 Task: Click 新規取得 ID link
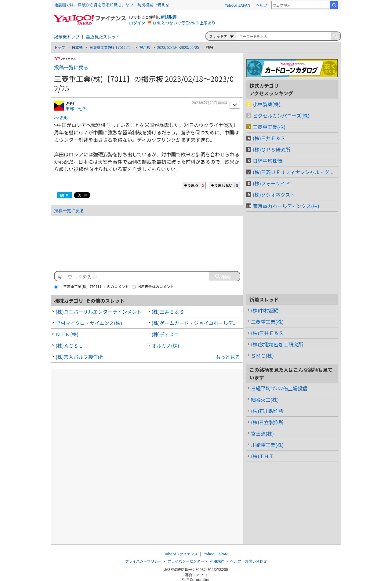tap(169, 17)
